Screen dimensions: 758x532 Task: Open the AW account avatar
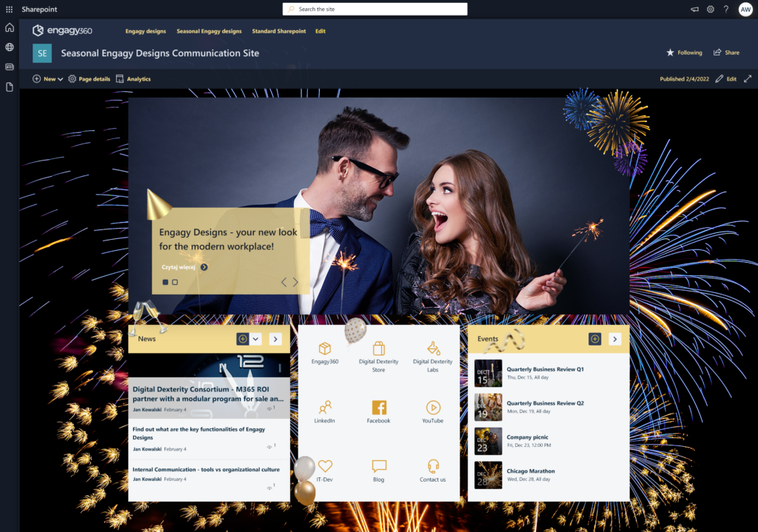click(745, 9)
